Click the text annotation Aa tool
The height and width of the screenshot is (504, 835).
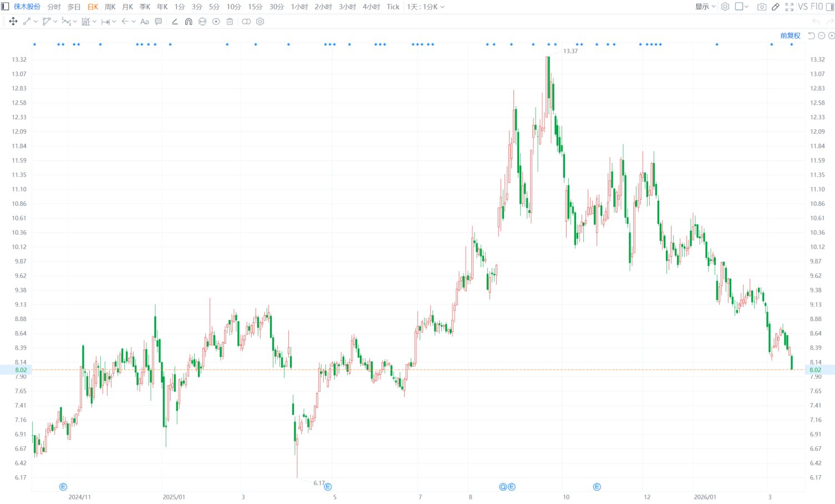[145, 22]
